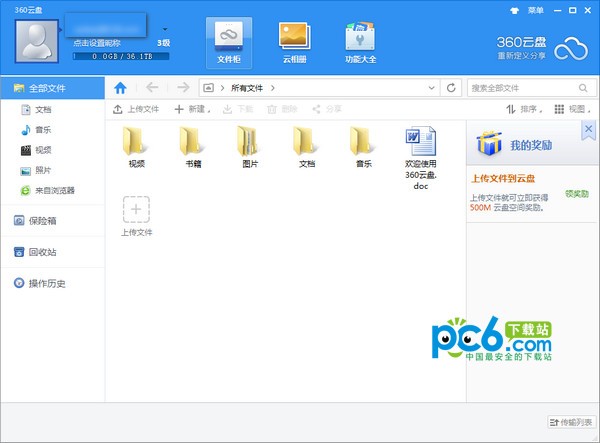Open the 传输列表 transfer list button
The image size is (600, 443).
571,422
